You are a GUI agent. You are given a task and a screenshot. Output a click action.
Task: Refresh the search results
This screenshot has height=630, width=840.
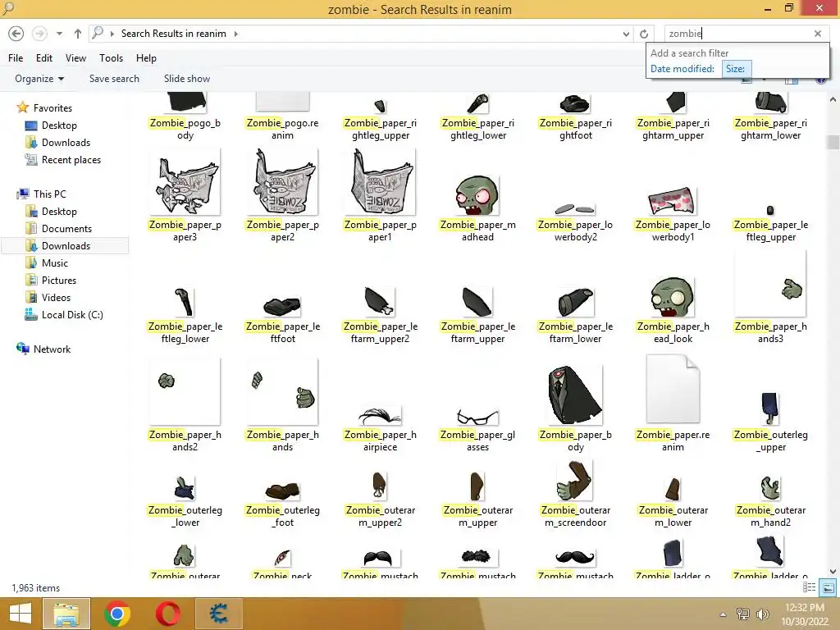click(644, 34)
